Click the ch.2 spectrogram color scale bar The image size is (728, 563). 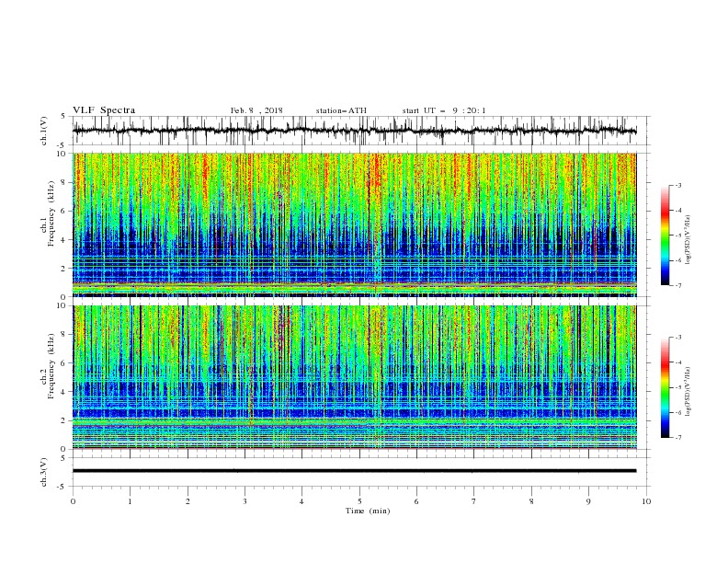pos(665,387)
